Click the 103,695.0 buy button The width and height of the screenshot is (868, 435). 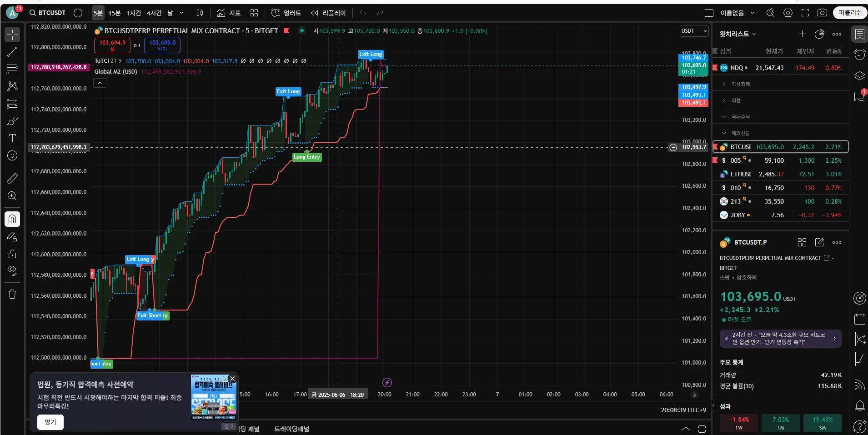(x=162, y=45)
